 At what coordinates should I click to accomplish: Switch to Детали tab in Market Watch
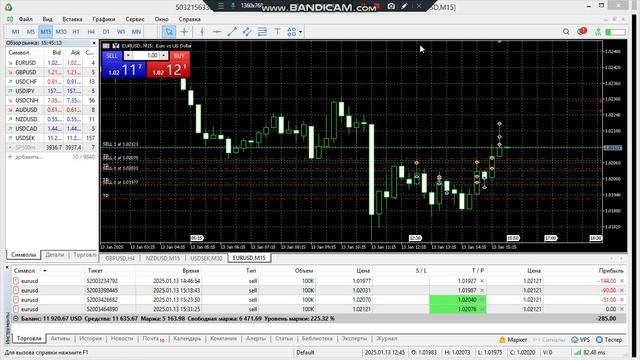click(x=55, y=255)
